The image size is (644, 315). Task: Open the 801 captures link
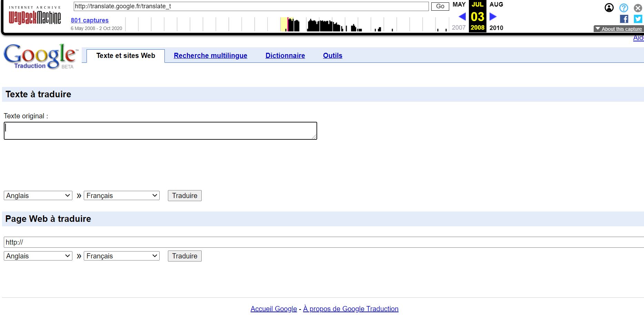click(x=90, y=20)
